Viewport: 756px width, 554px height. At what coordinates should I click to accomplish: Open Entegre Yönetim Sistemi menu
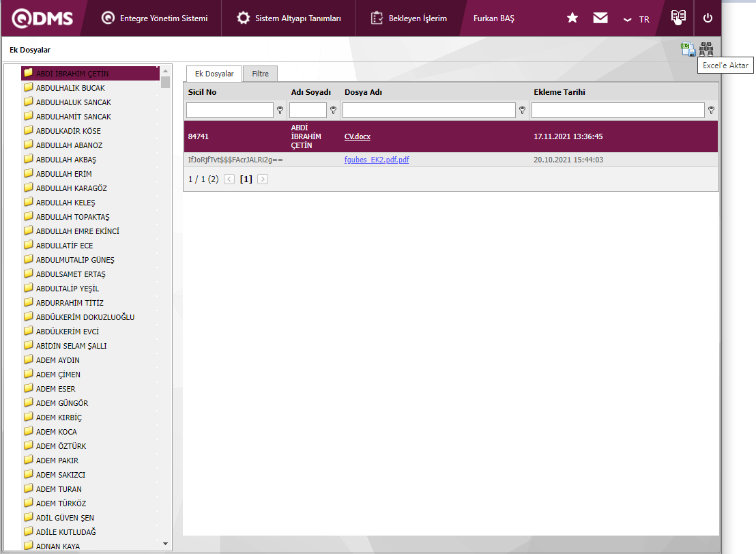point(155,18)
